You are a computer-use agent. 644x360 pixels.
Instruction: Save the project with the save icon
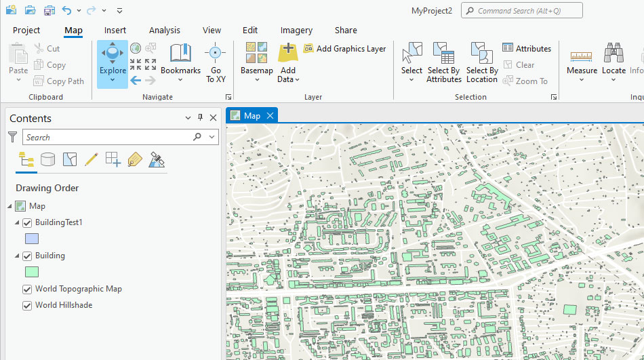[49, 10]
